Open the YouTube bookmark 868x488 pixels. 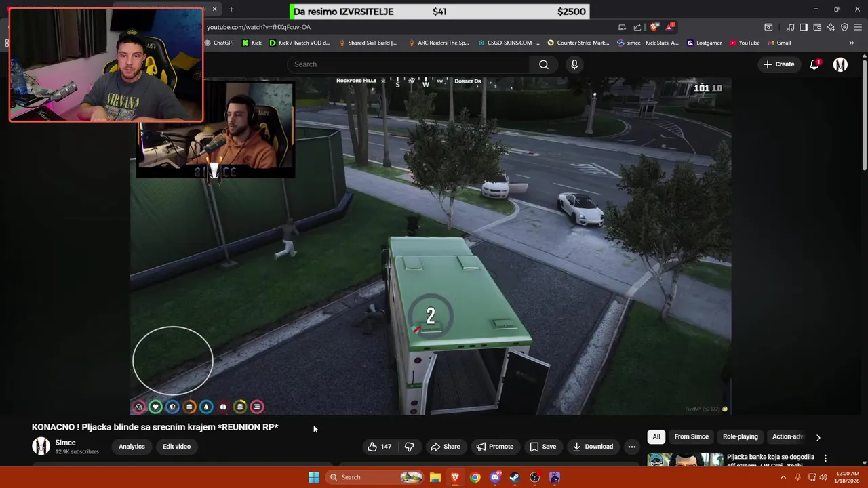pos(745,43)
